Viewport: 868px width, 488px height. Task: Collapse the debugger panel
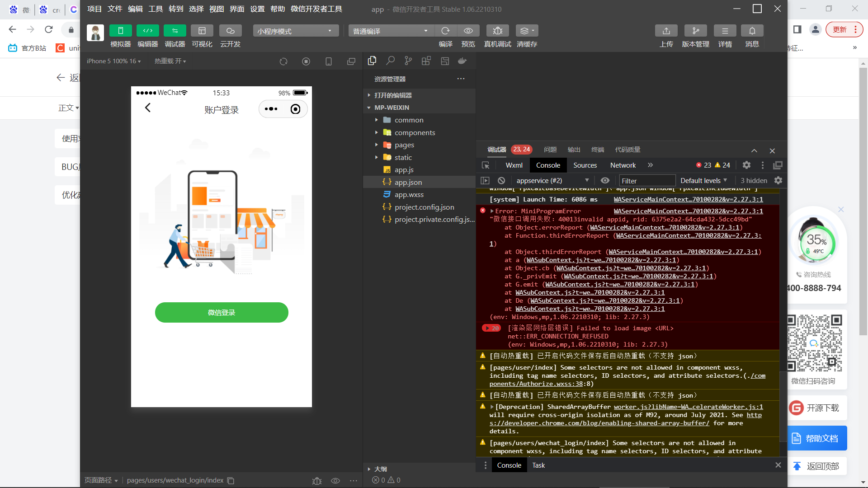pyautogui.click(x=754, y=150)
